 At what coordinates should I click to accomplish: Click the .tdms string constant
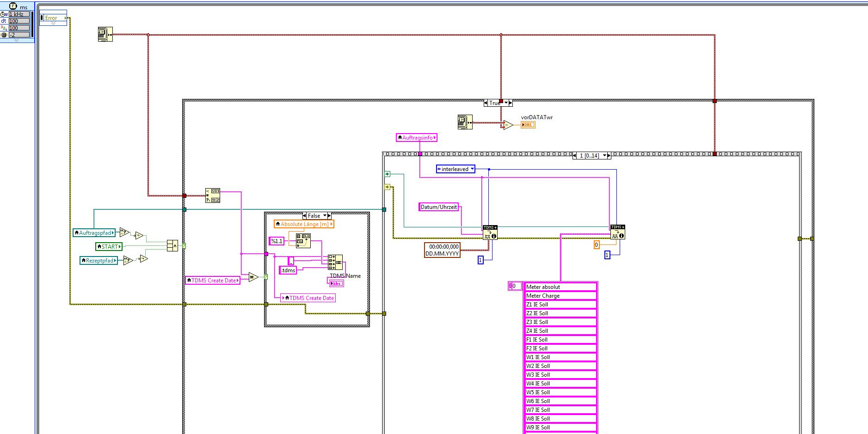[x=288, y=270]
